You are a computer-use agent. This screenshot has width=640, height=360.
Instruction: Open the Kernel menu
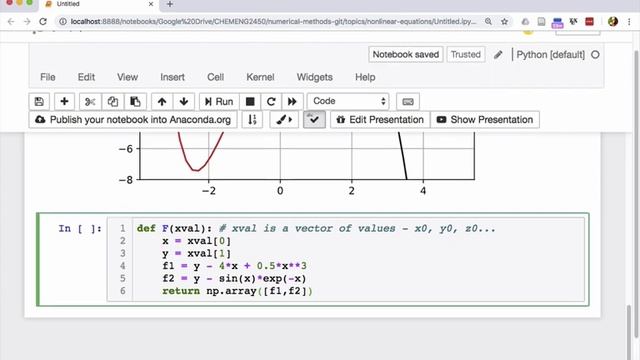tap(260, 77)
